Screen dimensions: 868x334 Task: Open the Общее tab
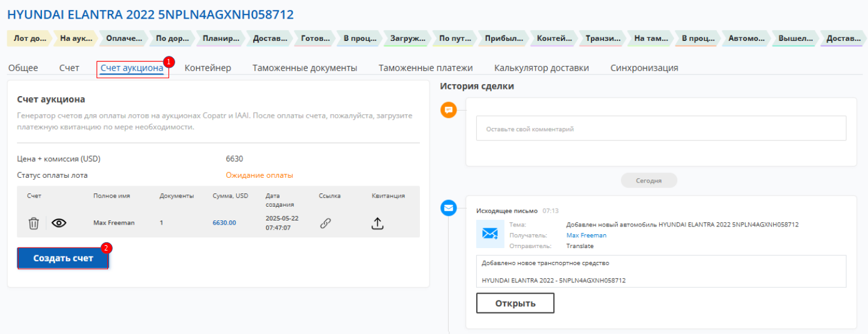click(x=23, y=68)
